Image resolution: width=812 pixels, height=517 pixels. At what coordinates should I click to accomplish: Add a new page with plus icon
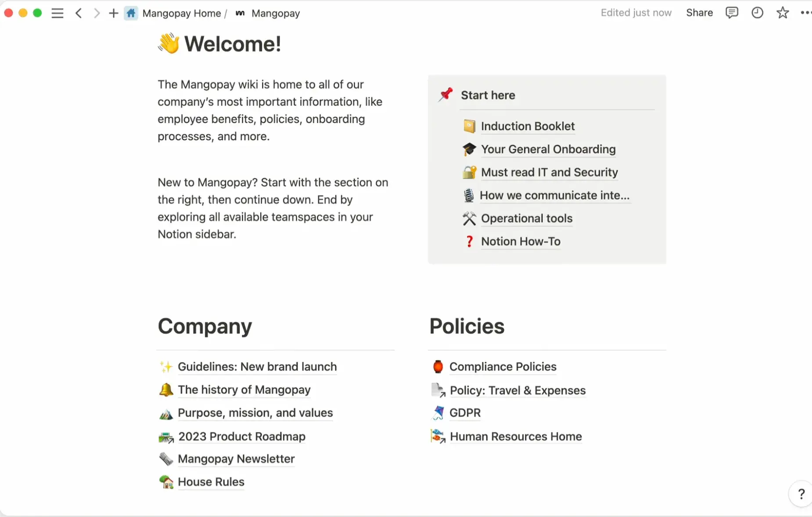(x=113, y=13)
